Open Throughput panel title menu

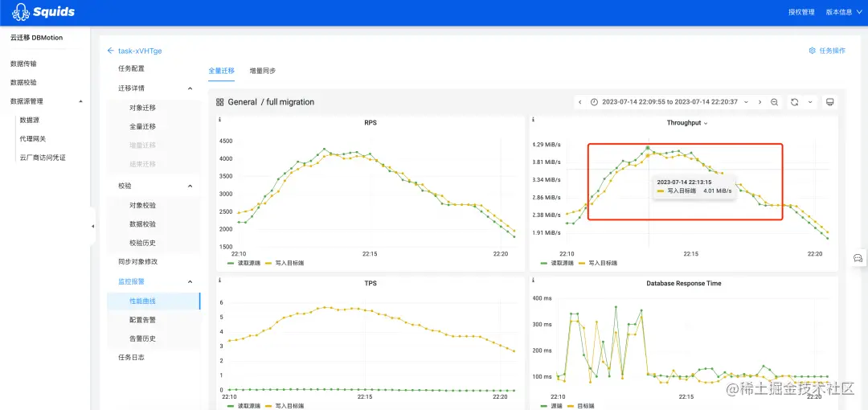(x=687, y=123)
